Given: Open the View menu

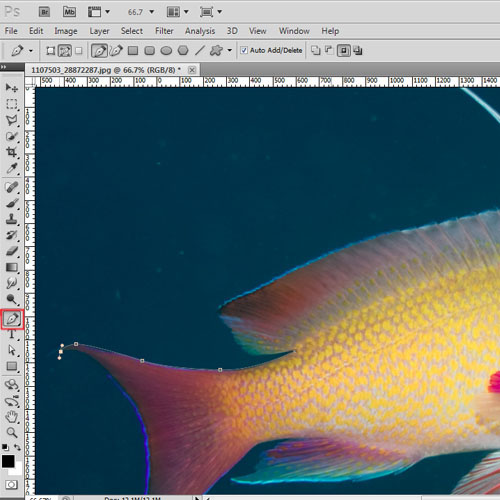Looking at the screenshot, I should point(257,31).
